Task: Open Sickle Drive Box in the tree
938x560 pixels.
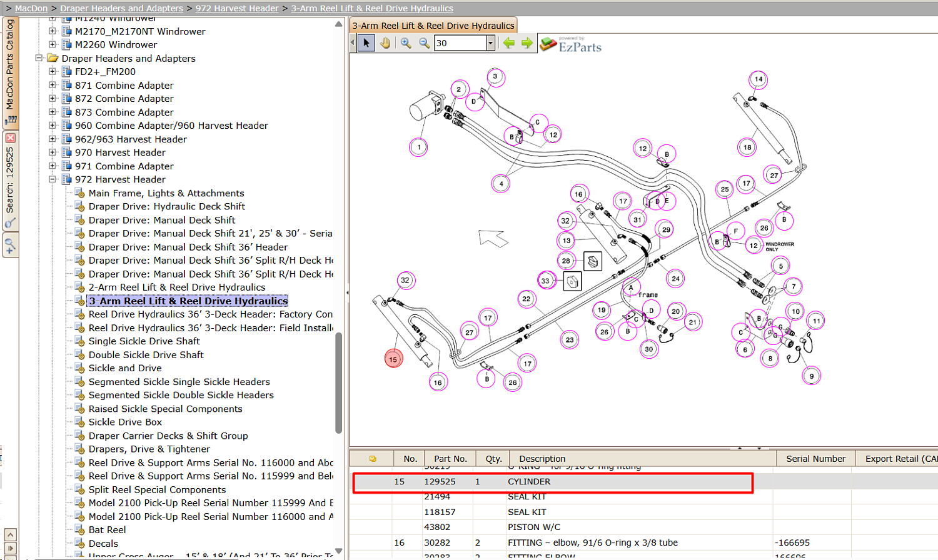Action: pyautogui.click(x=125, y=422)
